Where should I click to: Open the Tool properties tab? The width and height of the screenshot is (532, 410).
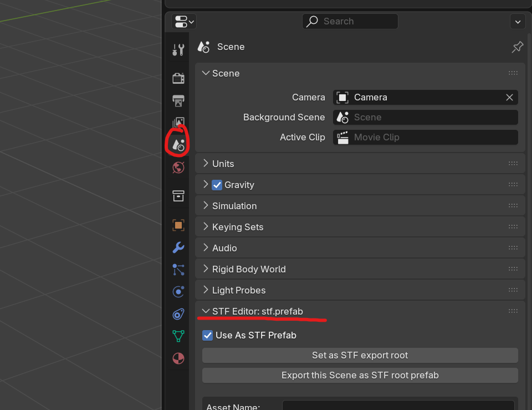tap(178, 49)
